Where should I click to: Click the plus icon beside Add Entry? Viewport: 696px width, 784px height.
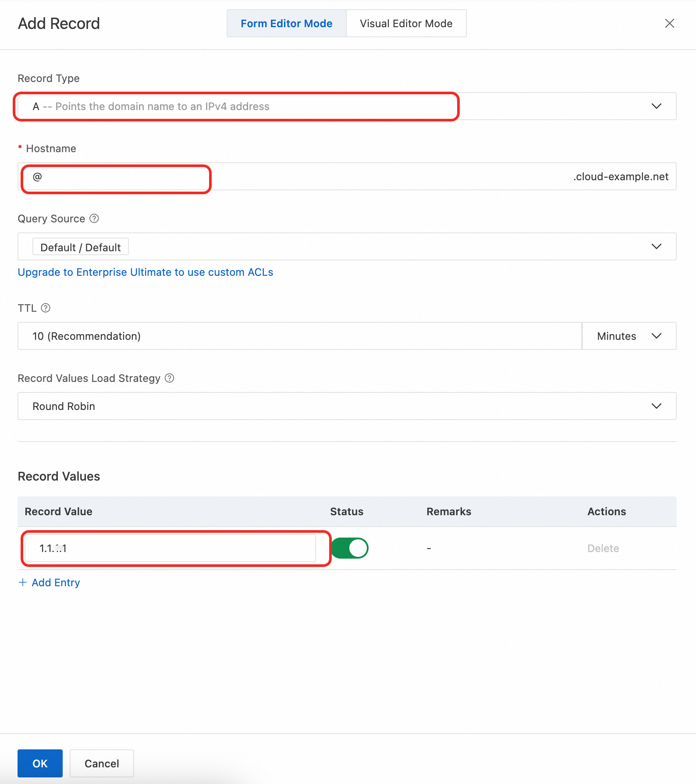click(23, 582)
